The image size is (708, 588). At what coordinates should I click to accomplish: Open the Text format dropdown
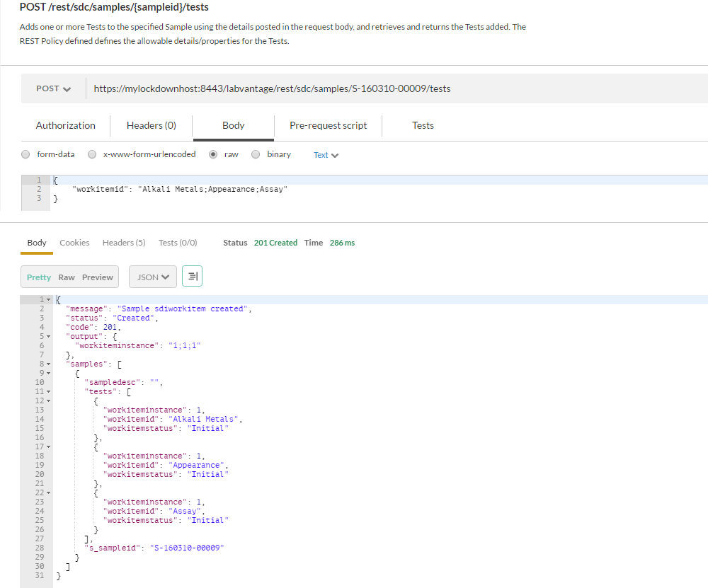(x=326, y=155)
